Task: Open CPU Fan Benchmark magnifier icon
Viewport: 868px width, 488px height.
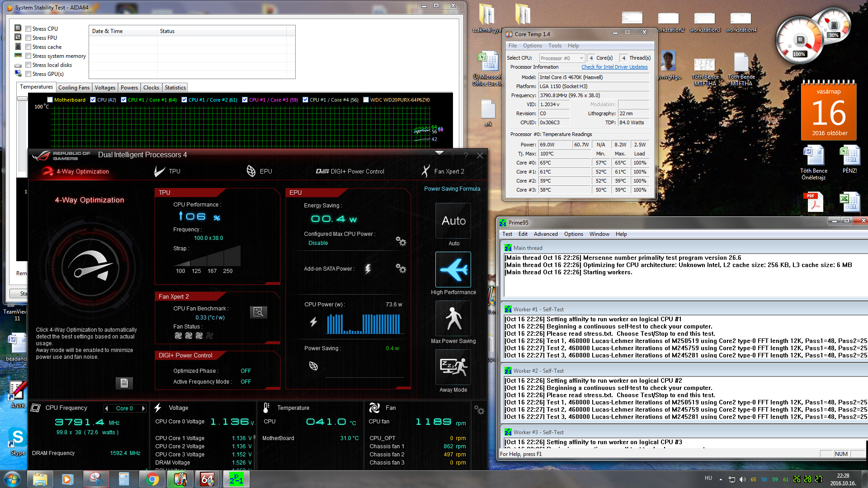Action: [259, 312]
